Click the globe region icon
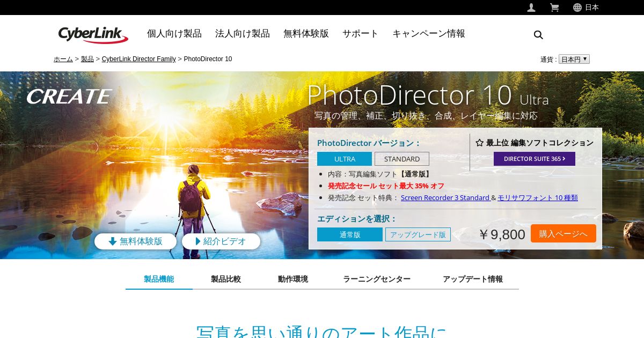This screenshot has width=644, height=338. [x=577, y=8]
